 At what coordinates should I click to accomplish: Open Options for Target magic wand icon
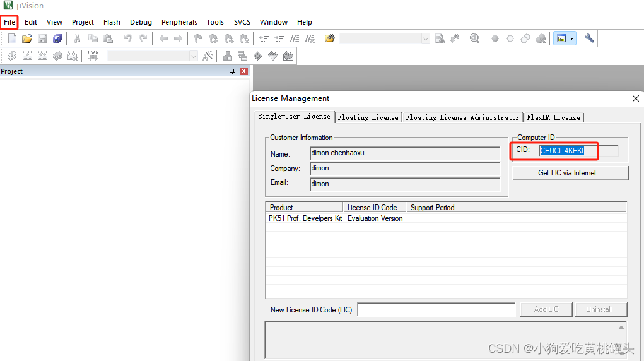208,56
